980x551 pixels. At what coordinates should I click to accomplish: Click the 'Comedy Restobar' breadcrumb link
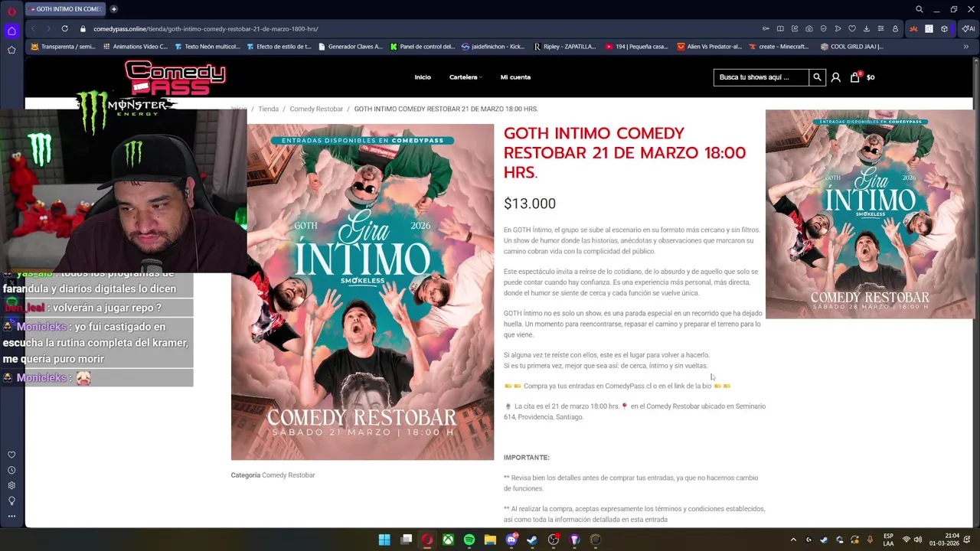[316, 109]
